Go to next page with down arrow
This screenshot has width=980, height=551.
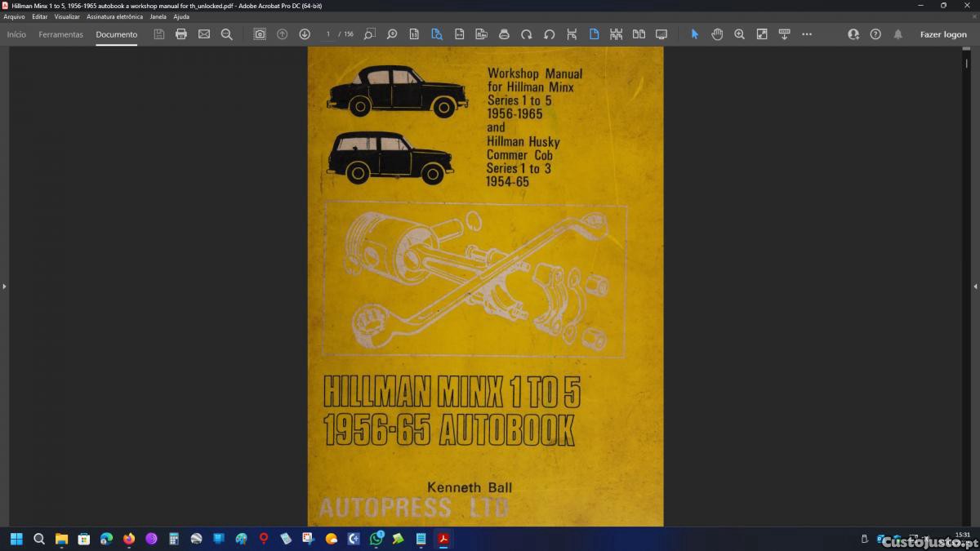click(x=305, y=34)
